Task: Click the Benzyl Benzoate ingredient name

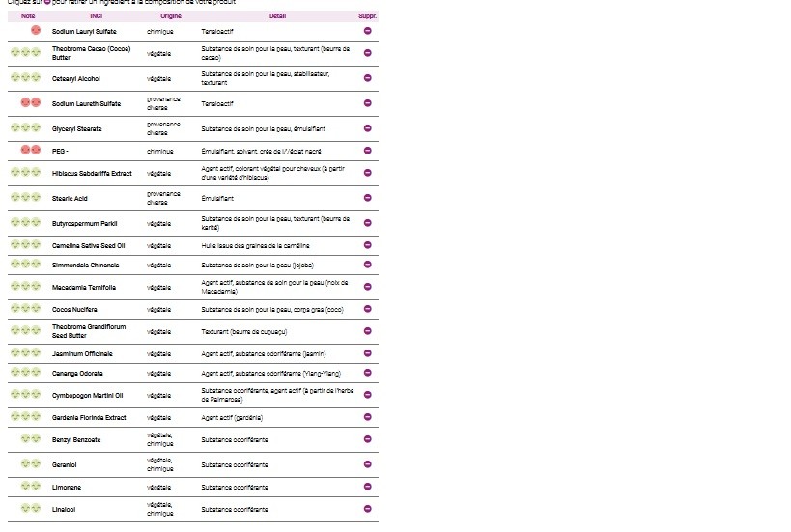Action: tap(76, 439)
